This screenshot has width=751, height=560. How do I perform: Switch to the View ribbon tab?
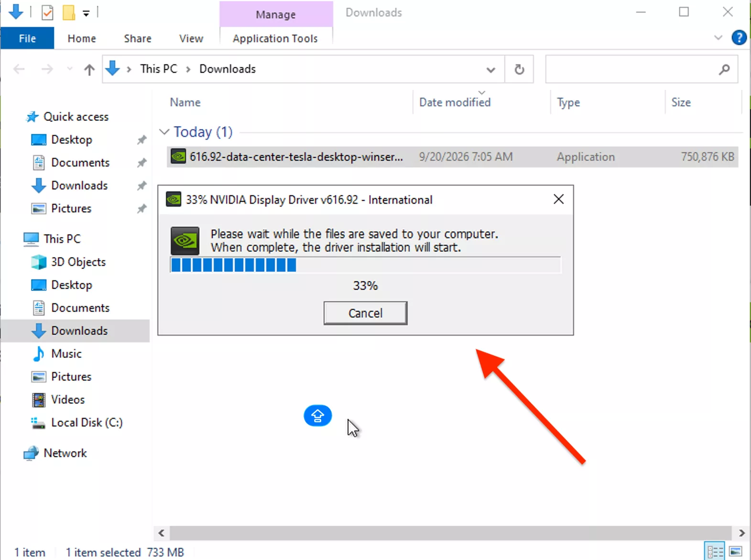tap(191, 38)
